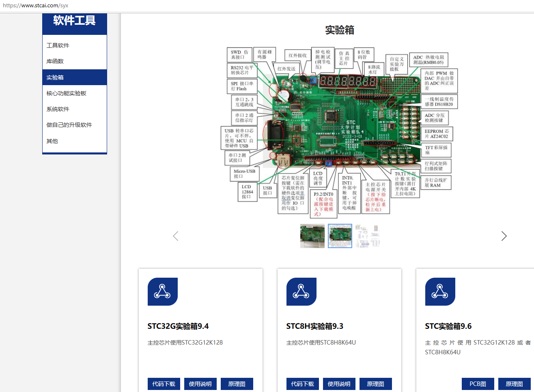534x392 pixels.
Task: Click the STC实验箱9.6 title
Action: click(448, 326)
